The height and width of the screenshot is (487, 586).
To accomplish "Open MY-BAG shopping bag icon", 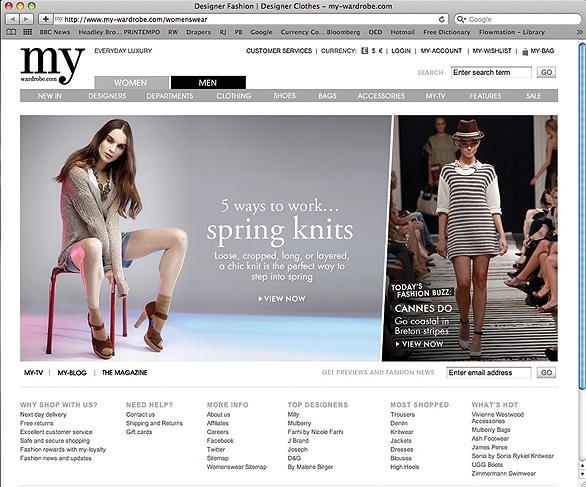I will (525, 52).
